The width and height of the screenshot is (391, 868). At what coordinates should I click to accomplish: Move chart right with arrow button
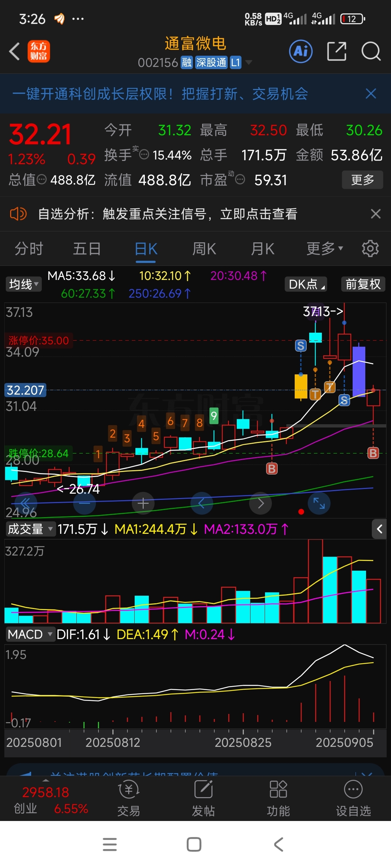tap(260, 503)
